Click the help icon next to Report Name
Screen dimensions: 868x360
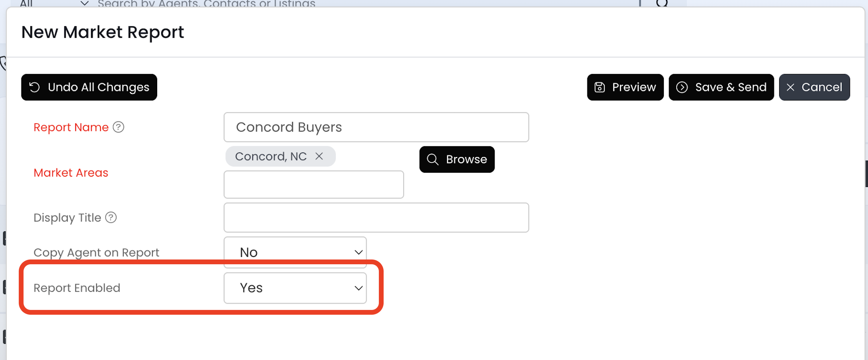(x=118, y=127)
